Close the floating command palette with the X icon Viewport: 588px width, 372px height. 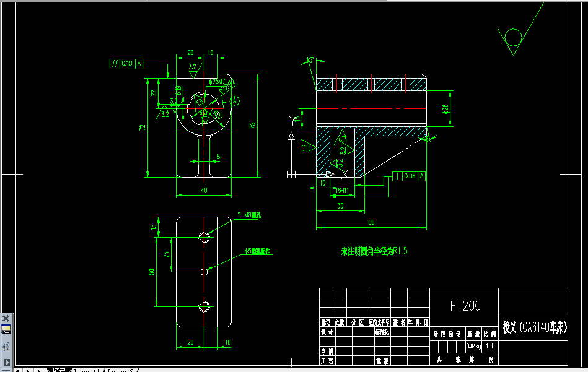pos(6,318)
